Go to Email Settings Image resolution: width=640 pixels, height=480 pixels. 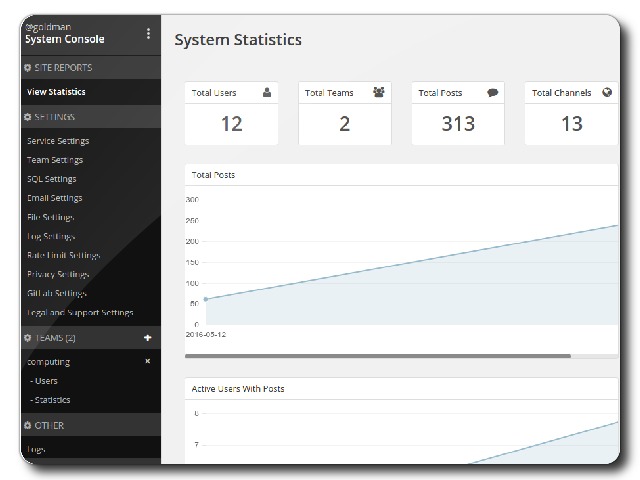[x=55, y=198]
